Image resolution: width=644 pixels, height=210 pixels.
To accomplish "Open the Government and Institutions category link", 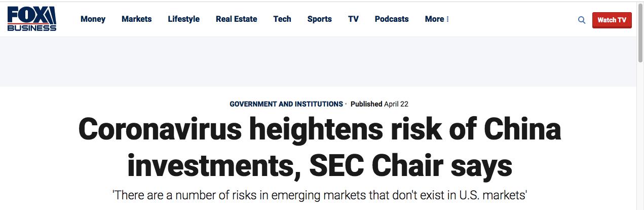I will (x=286, y=104).
